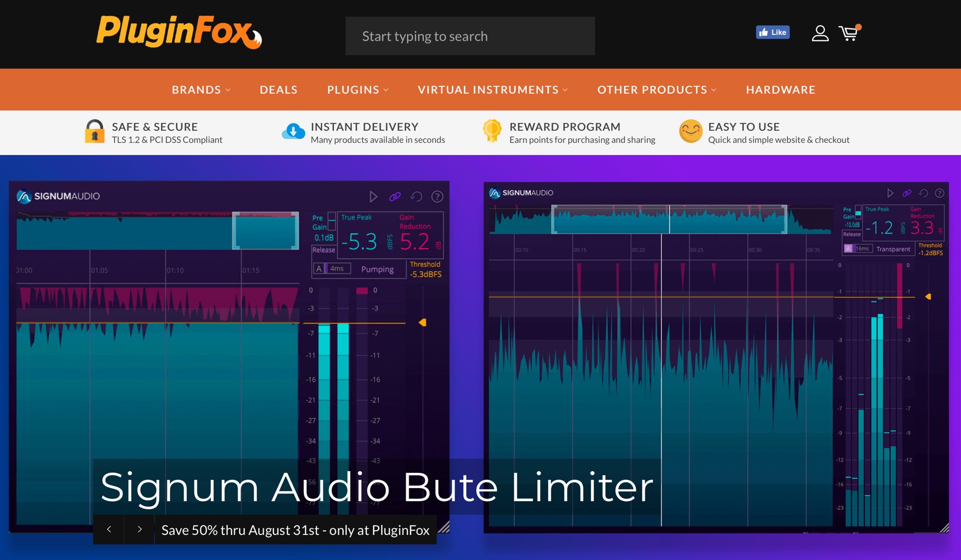961x560 pixels.
Task: Click the Brands menu label
Action: [196, 90]
